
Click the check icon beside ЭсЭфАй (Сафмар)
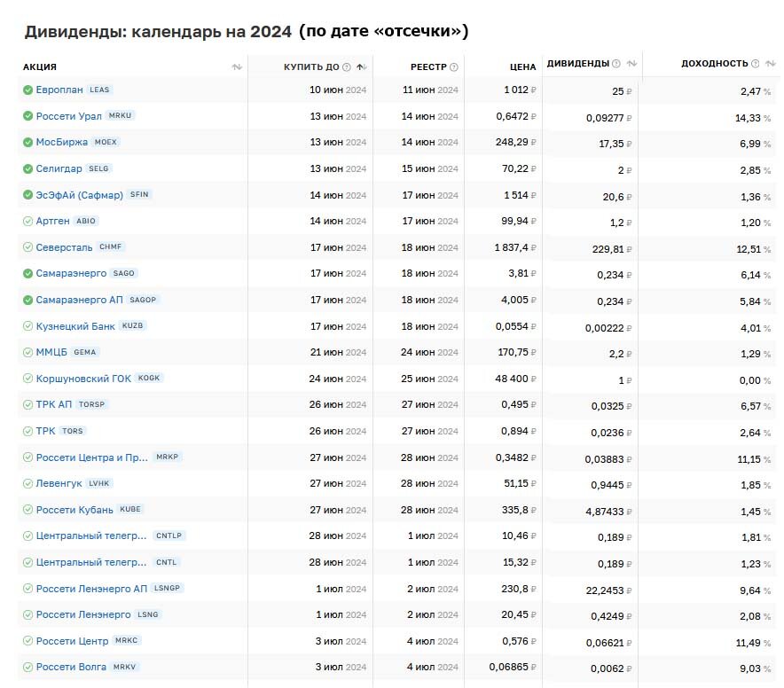[28, 194]
